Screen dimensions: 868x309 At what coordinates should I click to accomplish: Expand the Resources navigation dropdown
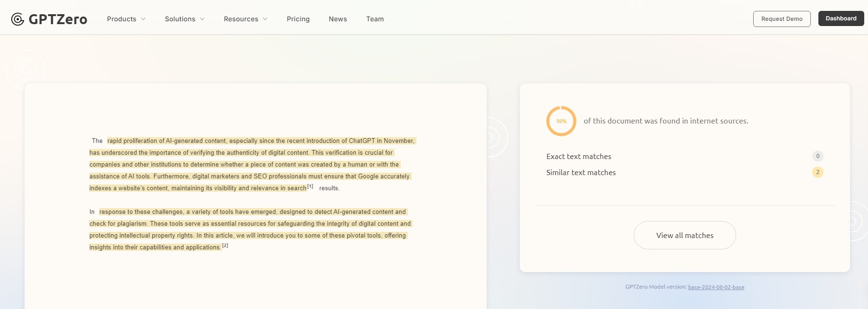245,19
